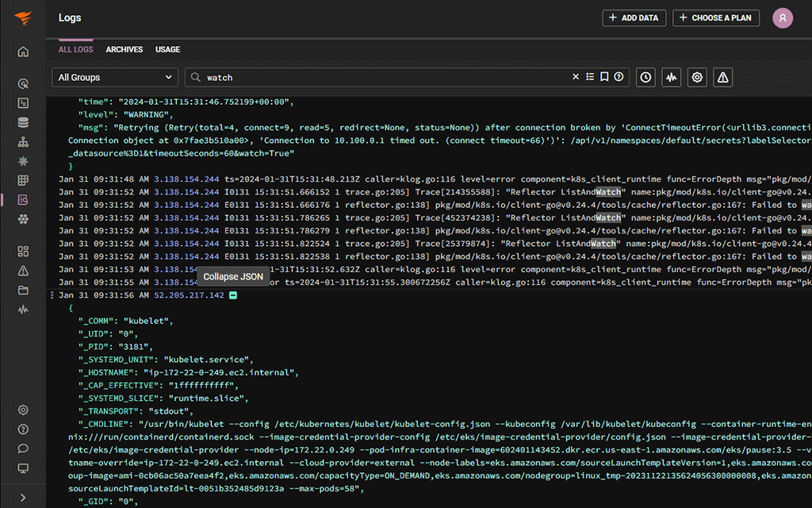Clear the watch search query with the X

(x=576, y=77)
